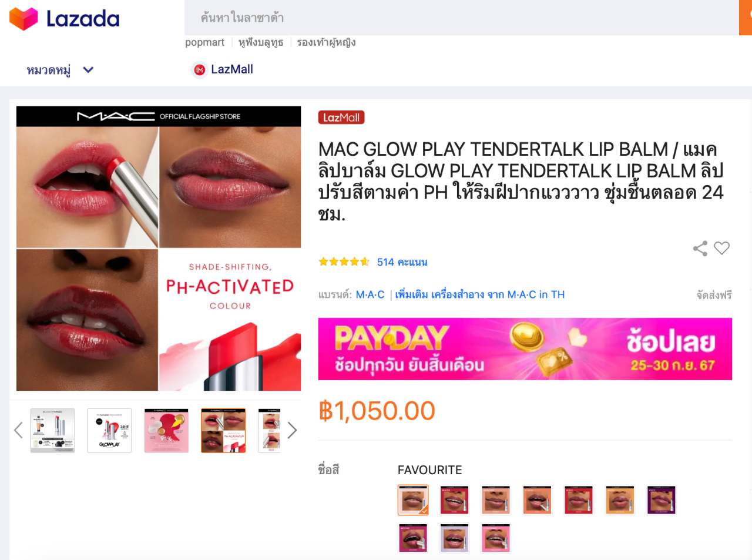
Task: Click the Lazada heart logo
Action: click(23, 19)
